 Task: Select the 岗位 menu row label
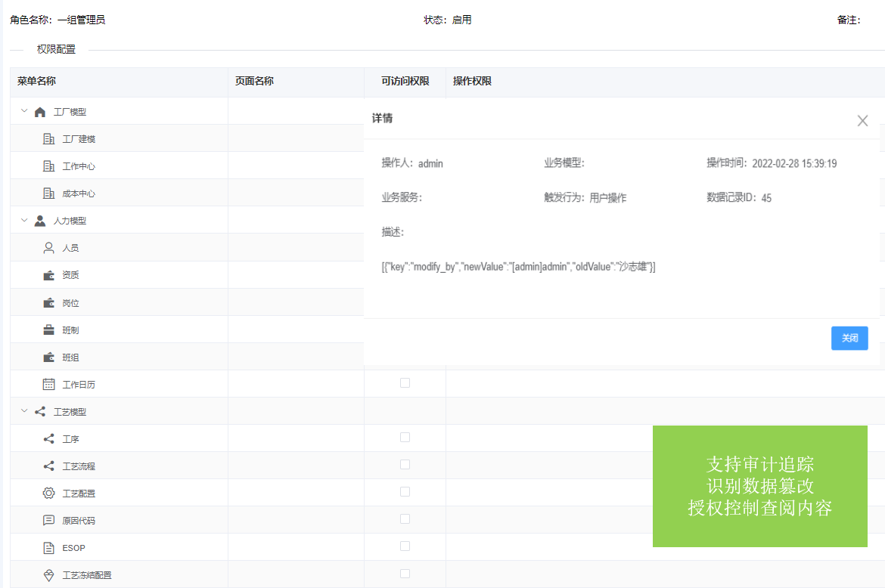tap(70, 303)
